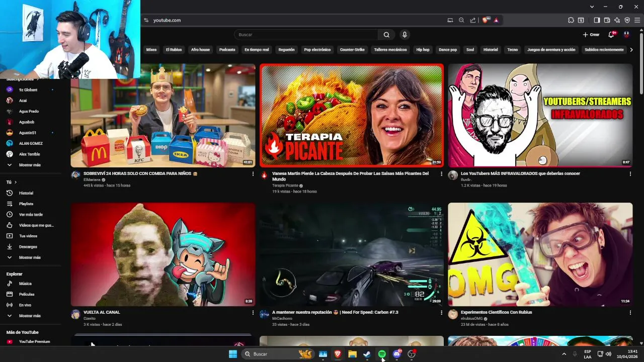Open Spotify from the taskbar
The width and height of the screenshot is (644, 362).
click(382, 354)
